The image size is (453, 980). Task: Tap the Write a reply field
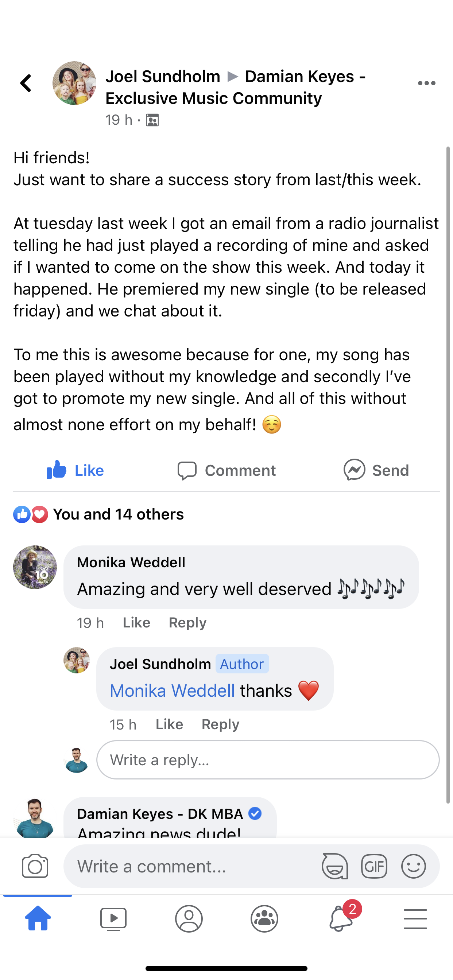coord(268,760)
